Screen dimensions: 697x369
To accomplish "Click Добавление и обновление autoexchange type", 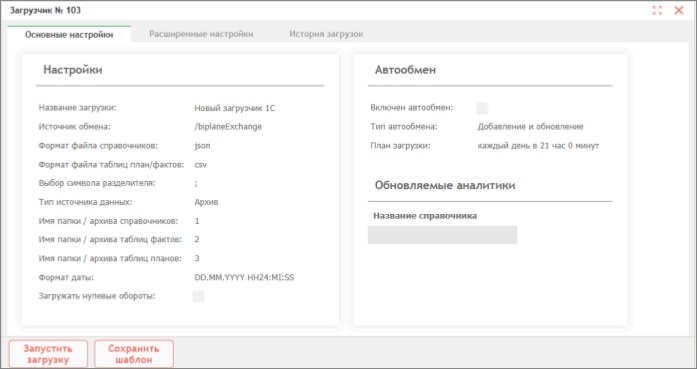I will [530, 127].
